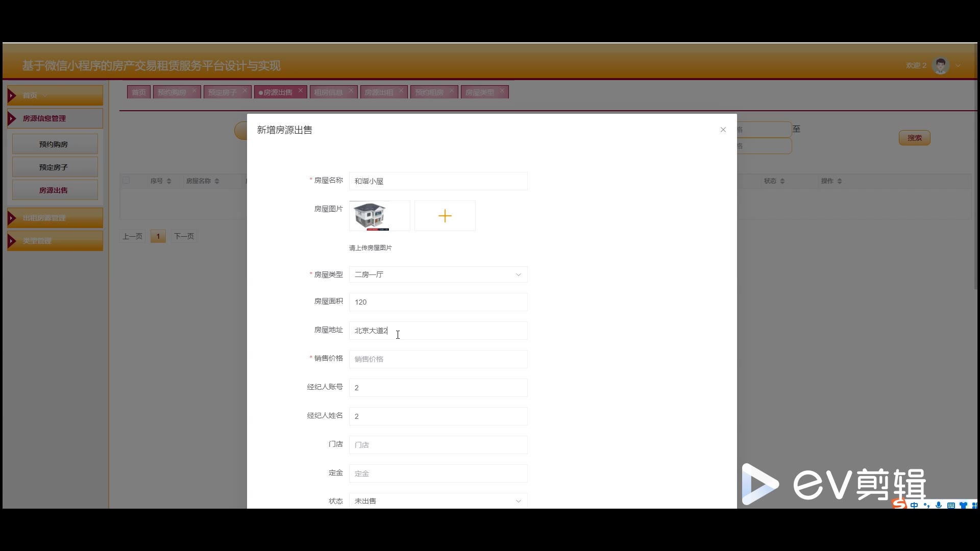Click the user avatar icon
The height and width of the screenshot is (551, 980).
pyautogui.click(x=940, y=65)
